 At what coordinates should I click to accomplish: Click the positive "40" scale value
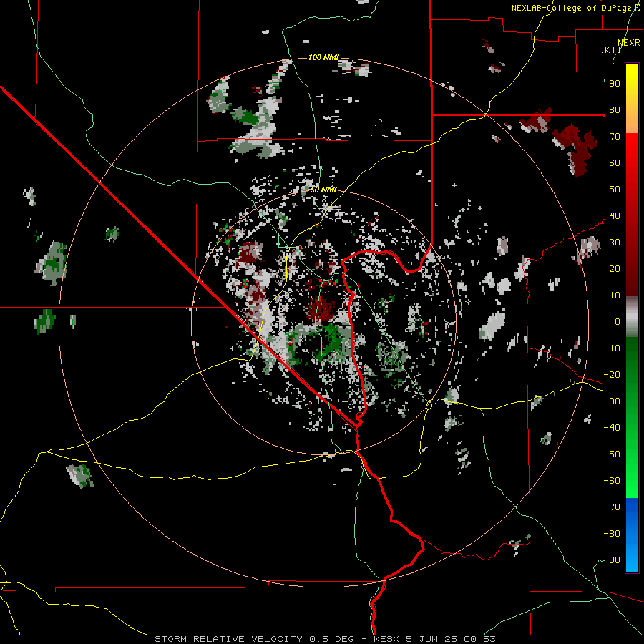(615, 216)
